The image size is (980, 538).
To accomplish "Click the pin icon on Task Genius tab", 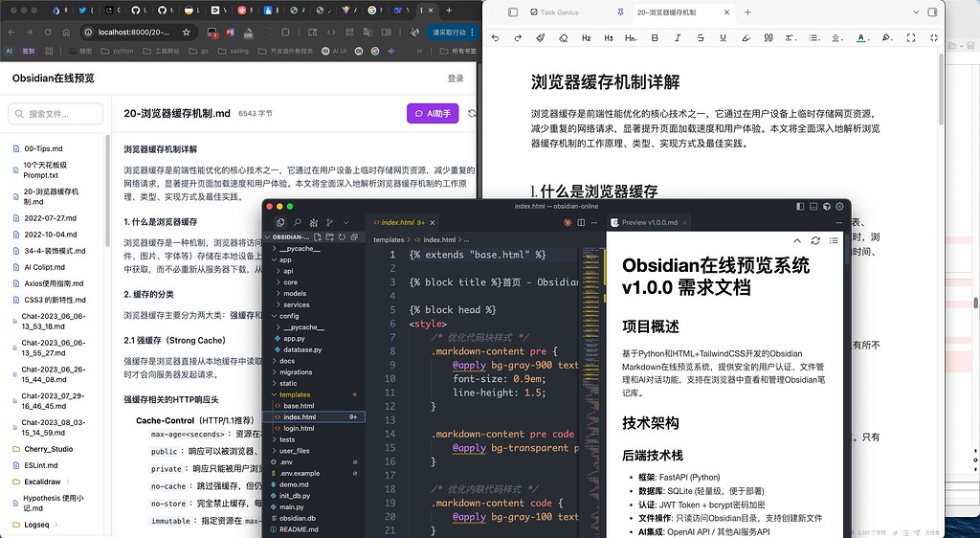I will 620,11.
